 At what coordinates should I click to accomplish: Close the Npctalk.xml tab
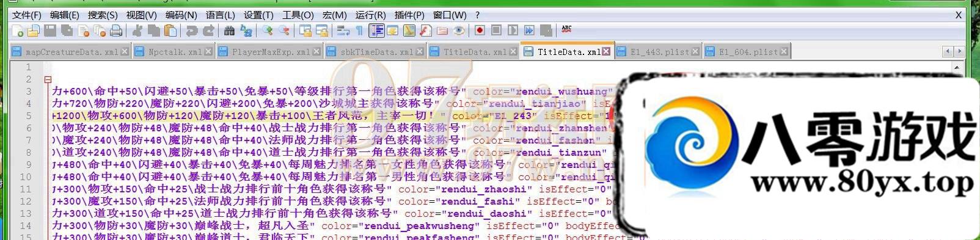pyautogui.click(x=208, y=52)
